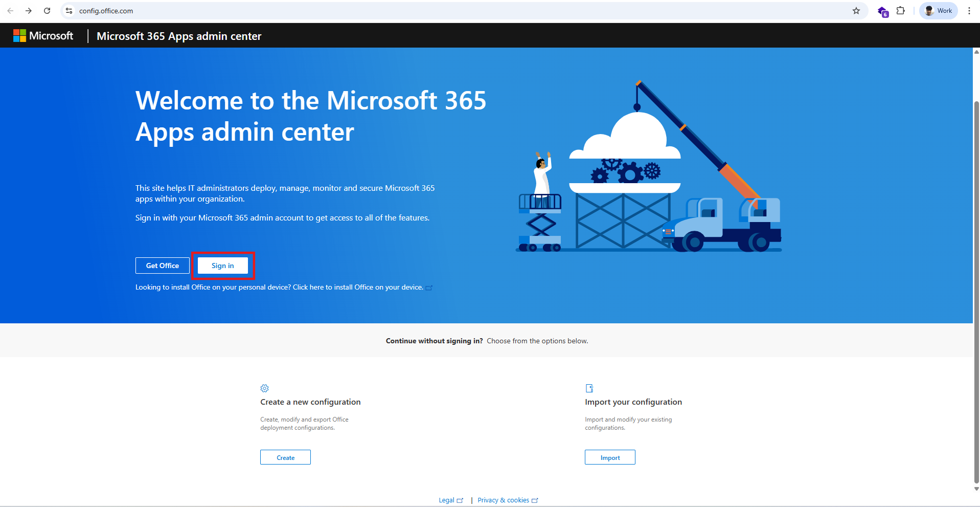
Task: Click the browser forward arrow
Action: coord(29,11)
